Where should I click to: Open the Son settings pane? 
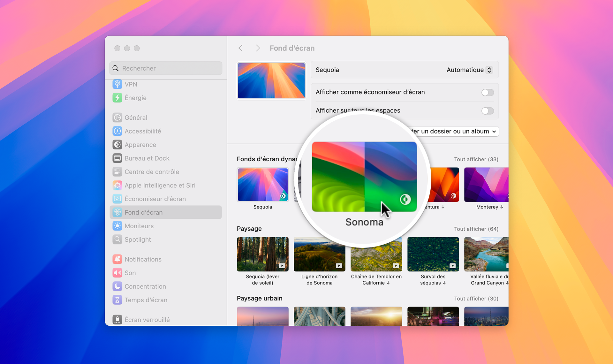click(x=131, y=273)
